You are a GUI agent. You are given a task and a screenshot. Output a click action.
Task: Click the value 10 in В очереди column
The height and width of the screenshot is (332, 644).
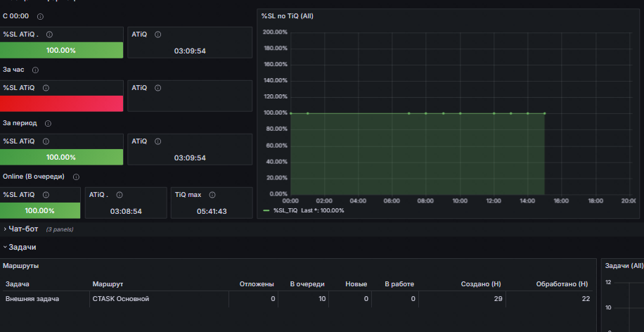(x=322, y=299)
